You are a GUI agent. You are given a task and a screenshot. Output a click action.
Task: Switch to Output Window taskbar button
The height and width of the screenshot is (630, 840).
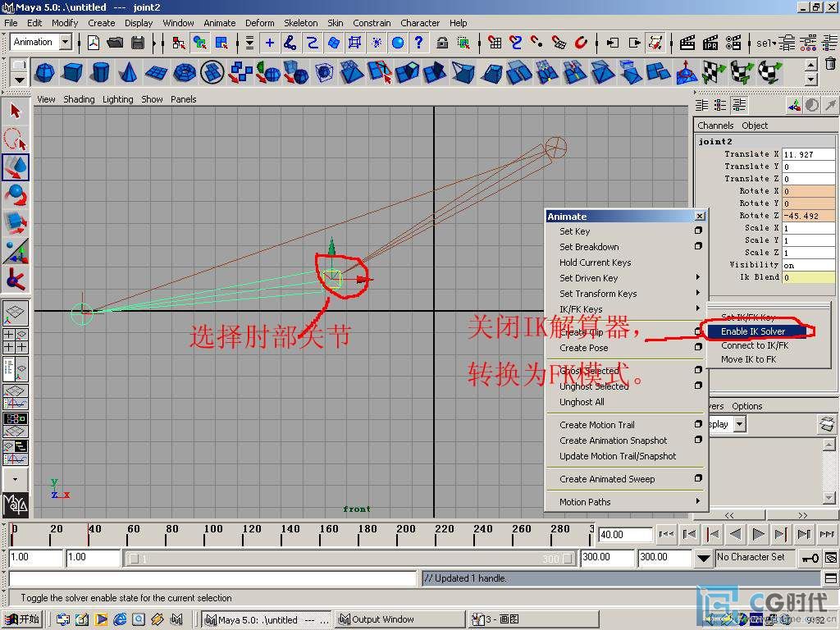click(x=399, y=619)
